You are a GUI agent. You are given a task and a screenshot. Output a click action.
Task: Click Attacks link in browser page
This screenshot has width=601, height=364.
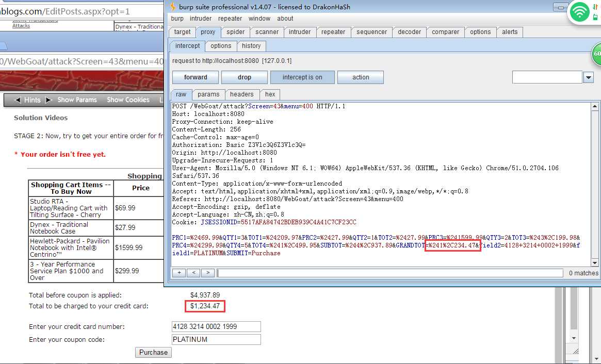point(21,26)
